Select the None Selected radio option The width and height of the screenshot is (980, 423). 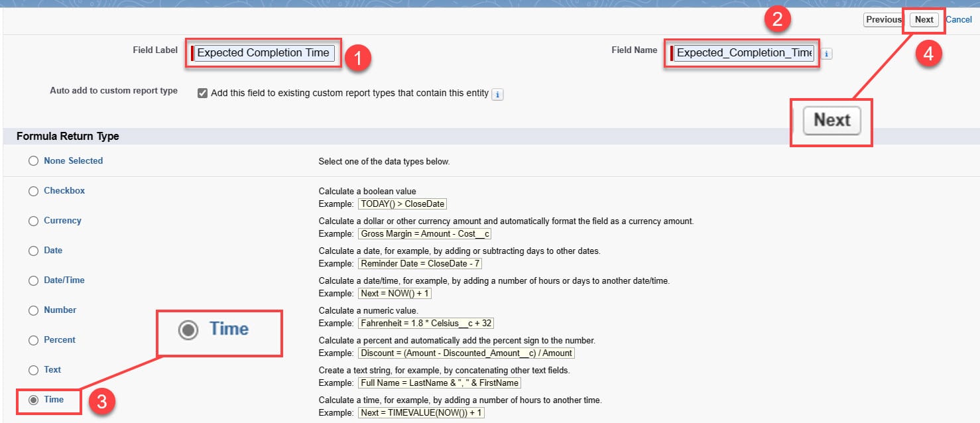33,161
